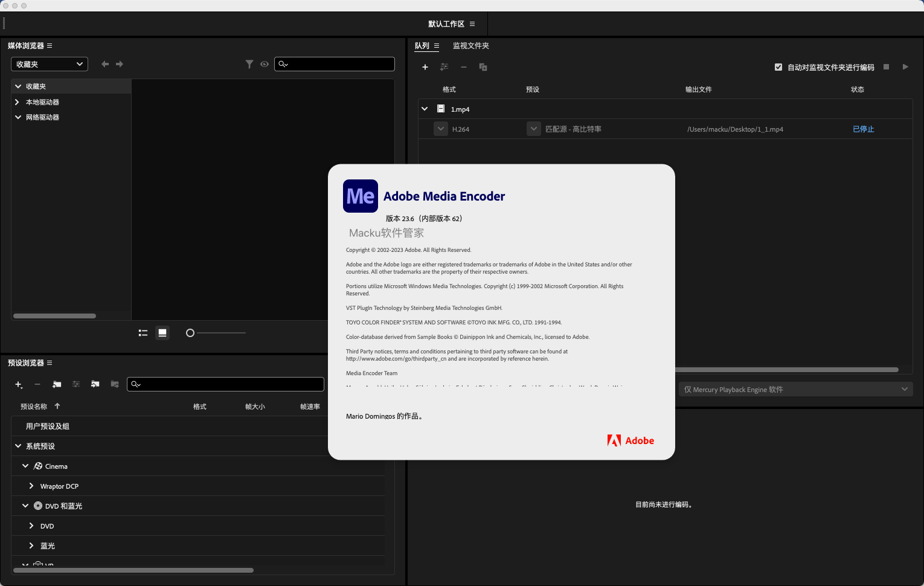Switch media browser to thumbnail view

162,333
